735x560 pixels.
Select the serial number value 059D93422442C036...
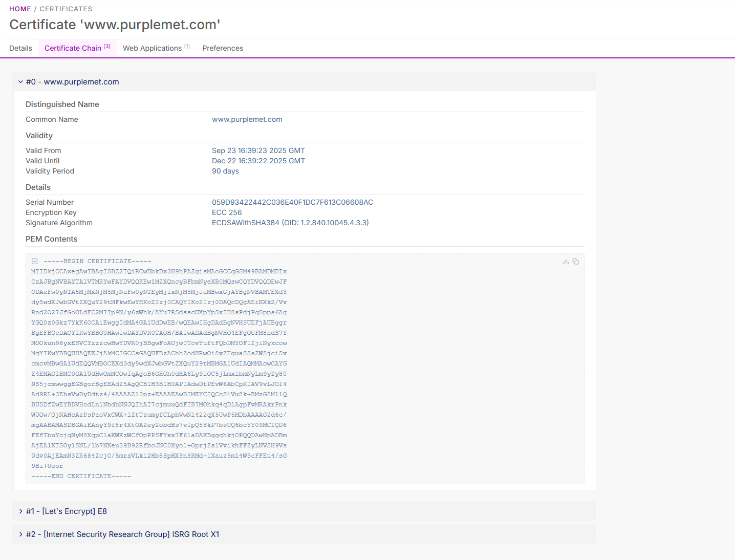pos(293,202)
